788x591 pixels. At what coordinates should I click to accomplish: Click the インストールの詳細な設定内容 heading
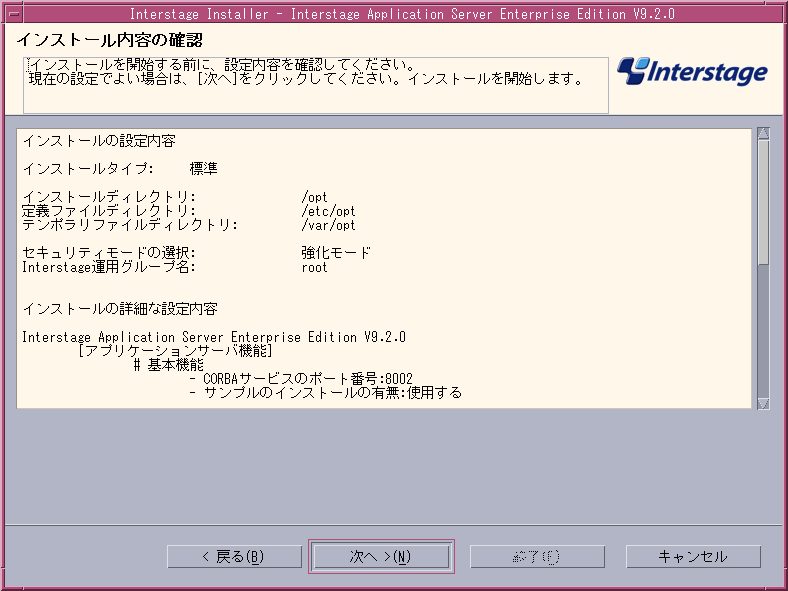point(120,309)
